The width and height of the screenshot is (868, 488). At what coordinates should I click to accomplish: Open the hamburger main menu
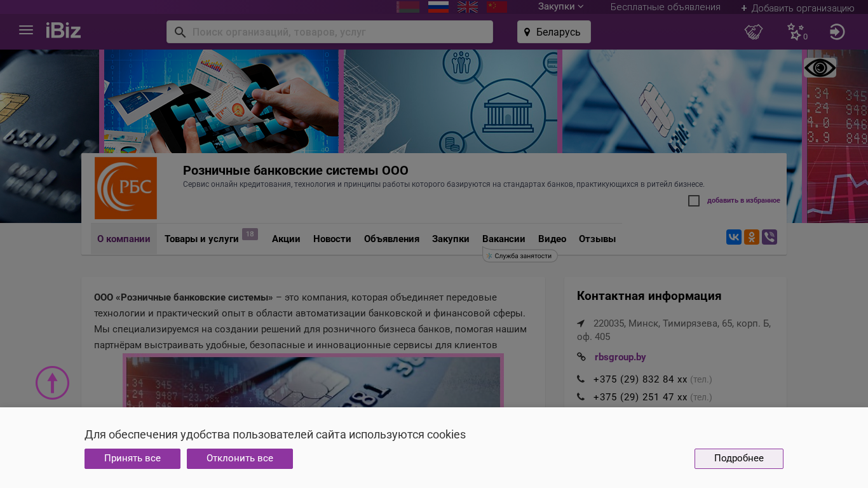[26, 30]
